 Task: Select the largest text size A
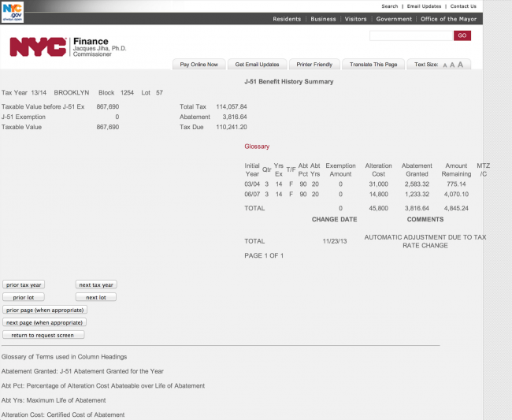[461, 65]
